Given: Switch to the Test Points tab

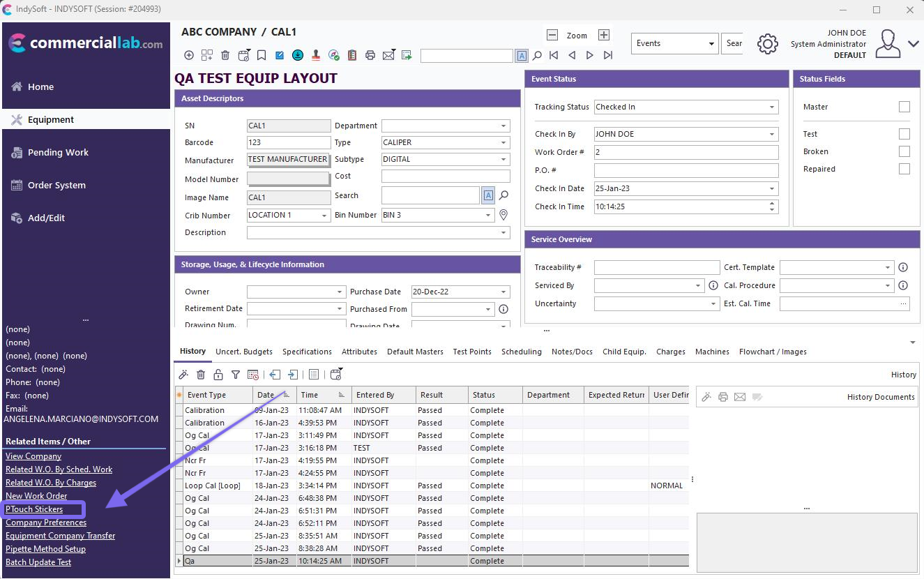Looking at the screenshot, I should click(x=471, y=352).
